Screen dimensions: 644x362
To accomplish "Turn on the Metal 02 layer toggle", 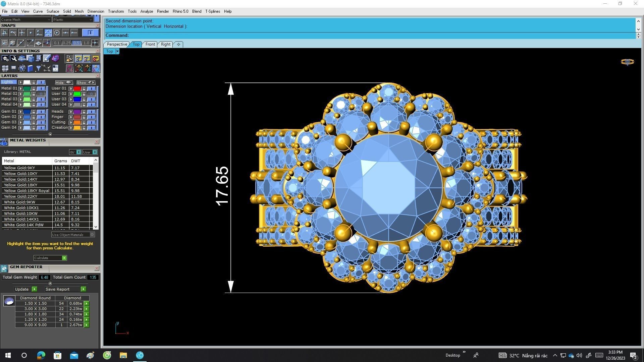I will (x=41, y=94).
